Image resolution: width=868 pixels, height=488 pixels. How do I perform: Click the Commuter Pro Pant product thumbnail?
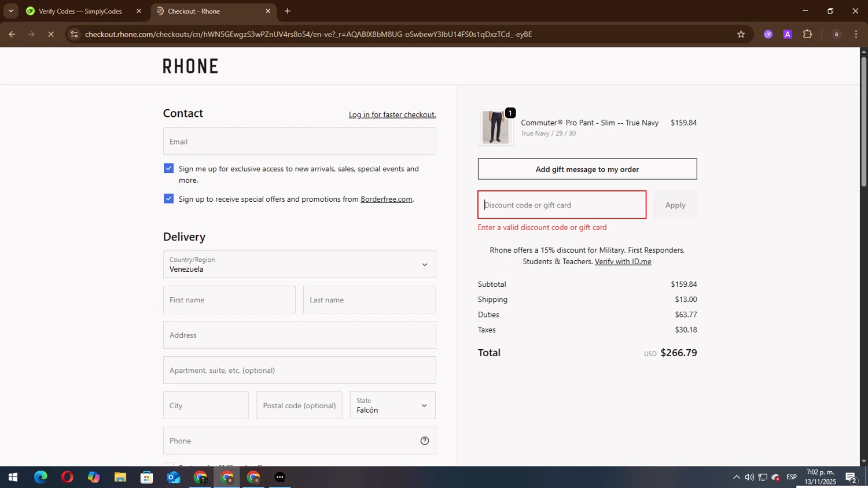(x=495, y=127)
